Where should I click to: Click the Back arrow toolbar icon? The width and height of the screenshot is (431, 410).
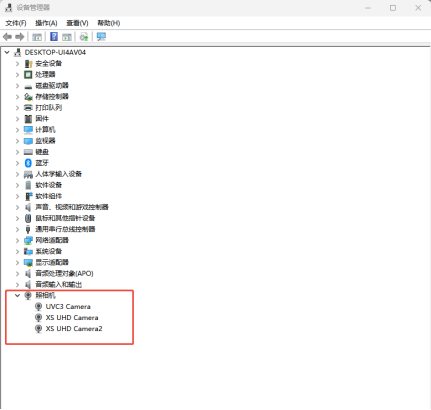coord(7,37)
